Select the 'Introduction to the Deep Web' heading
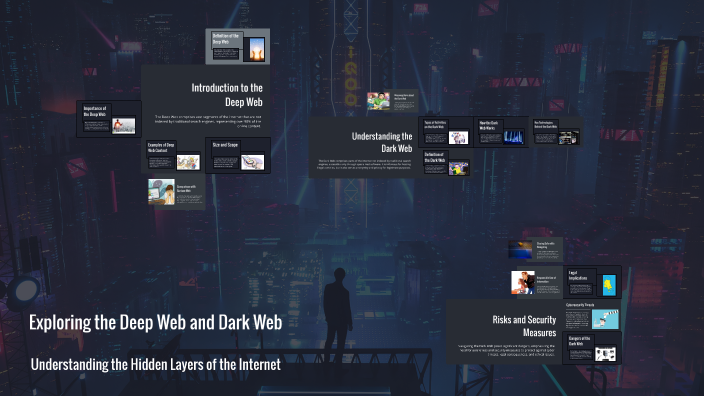The image size is (704, 396). point(227,95)
